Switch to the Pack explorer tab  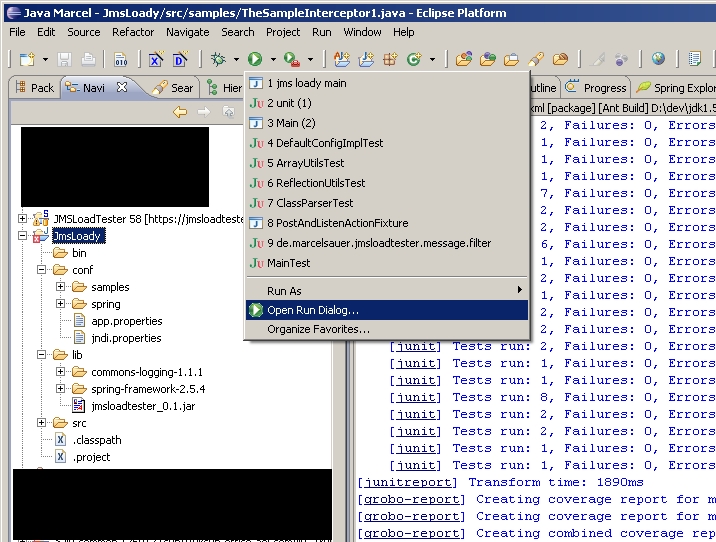pyautogui.click(x=35, y=87)
